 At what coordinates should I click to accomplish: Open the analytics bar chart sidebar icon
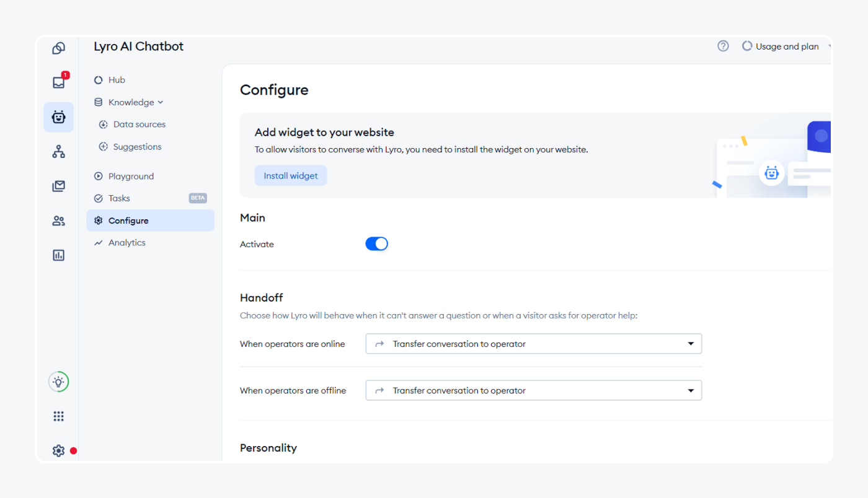58,255
